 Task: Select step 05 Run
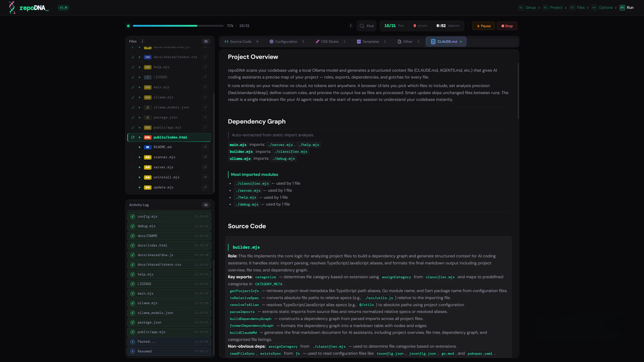click(x=627, y=8)
